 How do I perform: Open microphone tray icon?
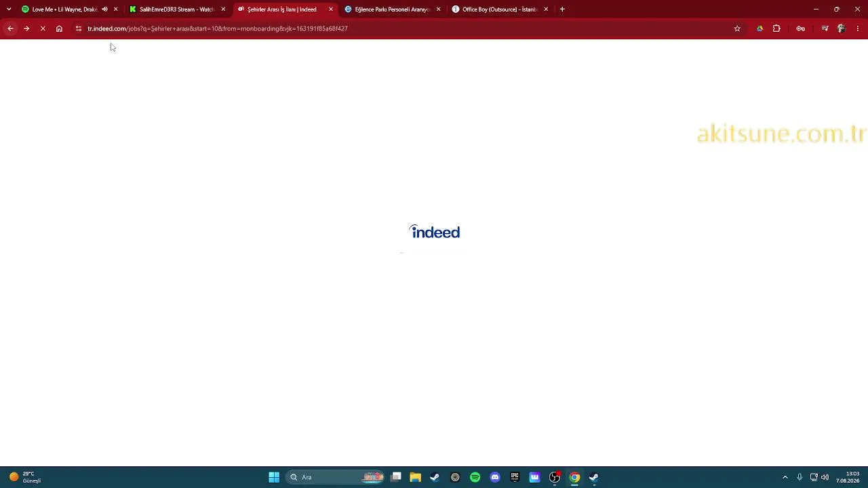800,477
